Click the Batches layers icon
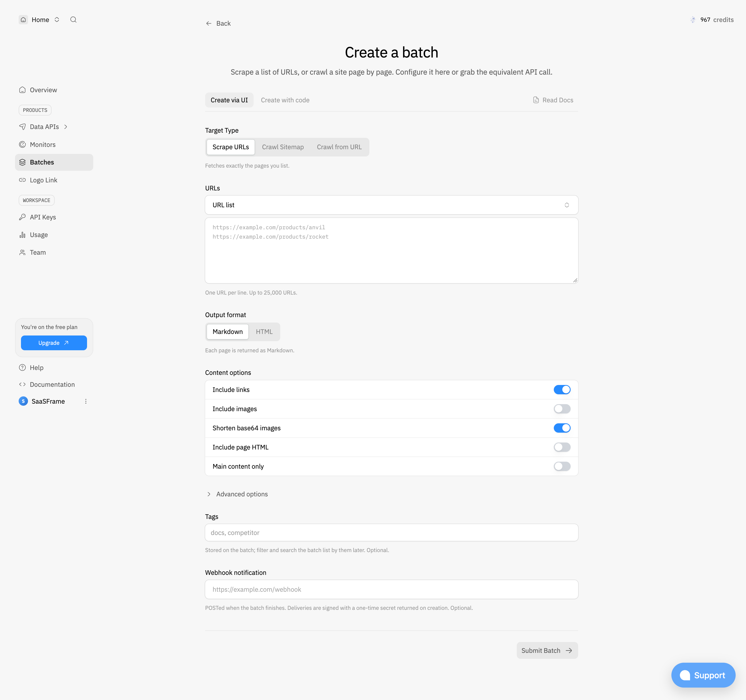 coord(23,162)
